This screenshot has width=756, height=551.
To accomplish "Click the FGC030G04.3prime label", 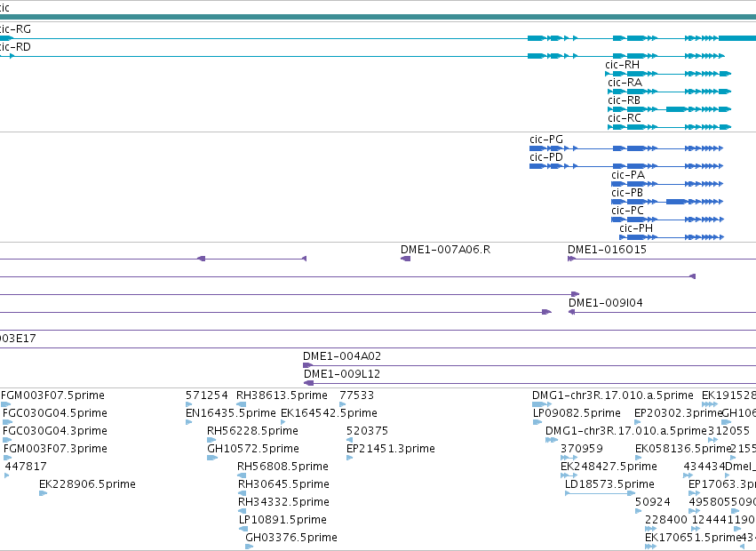I will 55,431.
